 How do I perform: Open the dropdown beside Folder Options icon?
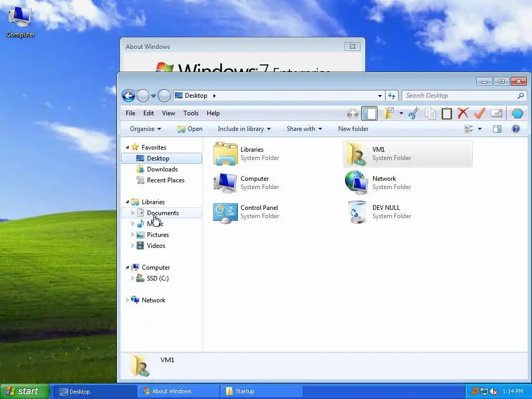tap(401, 113)
